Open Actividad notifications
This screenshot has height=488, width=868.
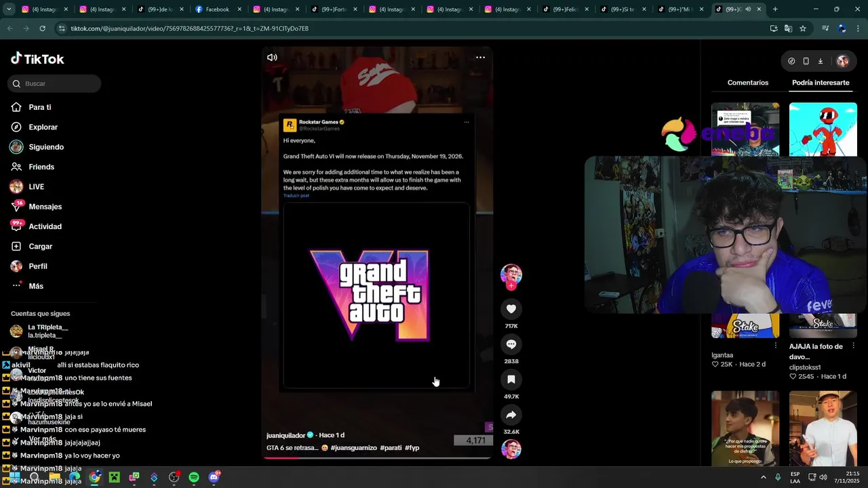[x=45, y=226]
